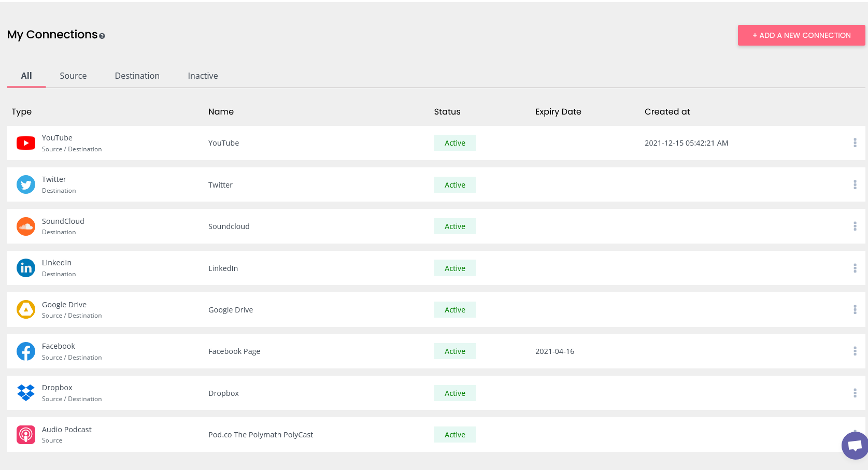Screen dimensions: 868x470
Task: Click Active status badge for Dropbox
Action: [x=455, y=393]
